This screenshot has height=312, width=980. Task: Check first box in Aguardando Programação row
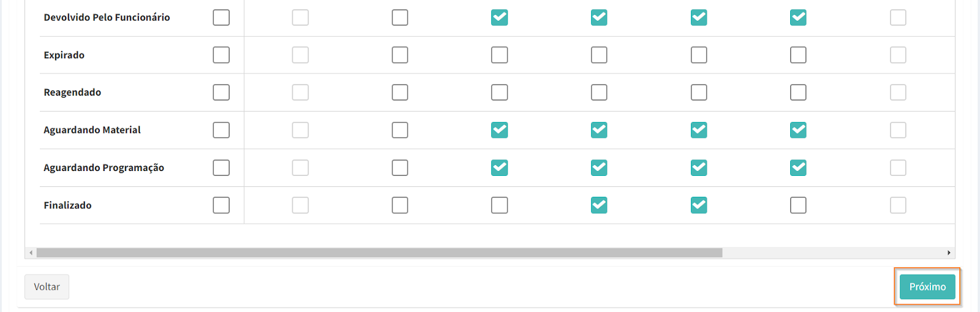coord(221,168)
